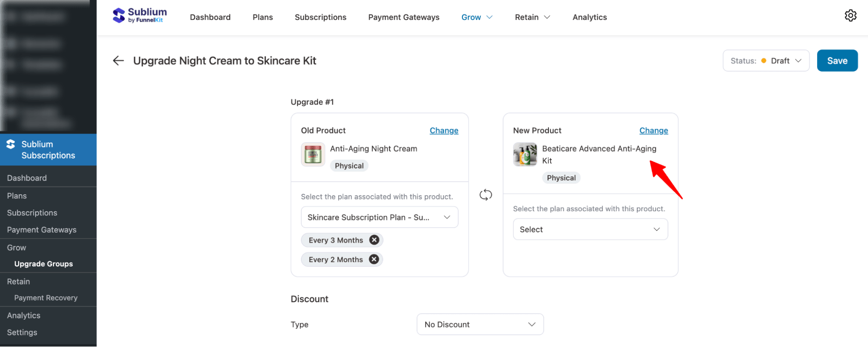Save the upgrade group

coord(837,61)
